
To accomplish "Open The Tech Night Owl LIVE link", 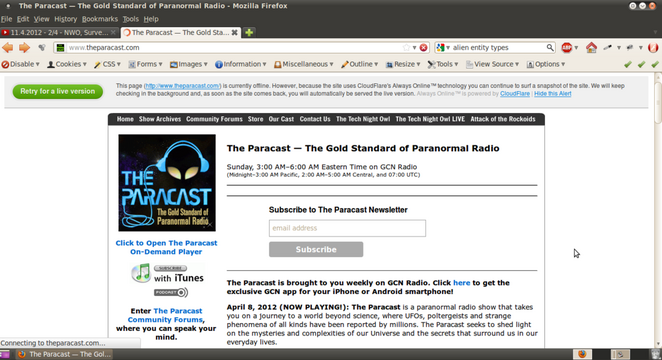I will [x=430, y=119].
